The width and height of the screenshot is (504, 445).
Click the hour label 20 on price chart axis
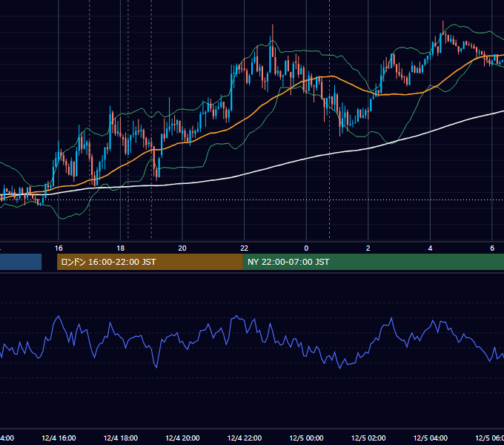[182, 248]
